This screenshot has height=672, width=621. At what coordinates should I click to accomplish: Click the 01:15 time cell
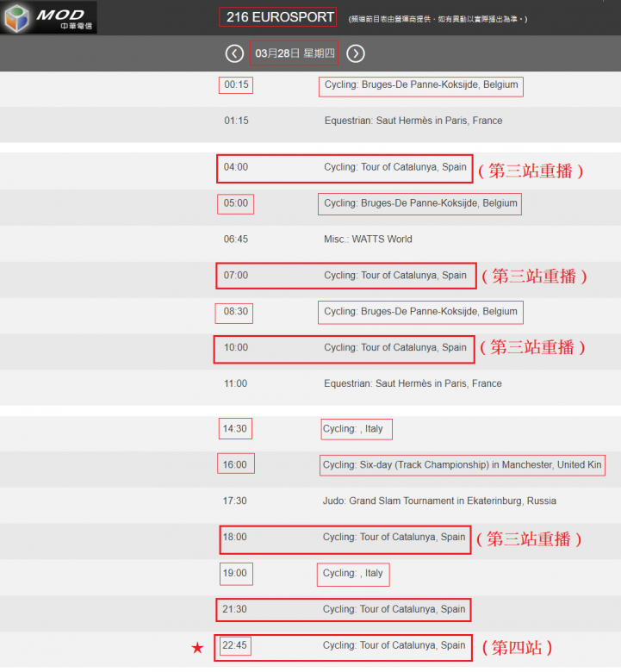(x=236, y=121)
